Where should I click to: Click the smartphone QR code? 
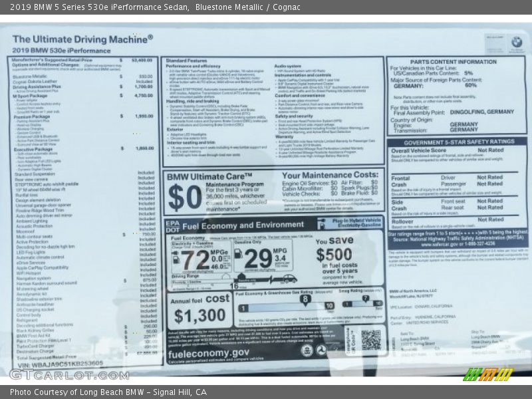[x=371, y=339]
